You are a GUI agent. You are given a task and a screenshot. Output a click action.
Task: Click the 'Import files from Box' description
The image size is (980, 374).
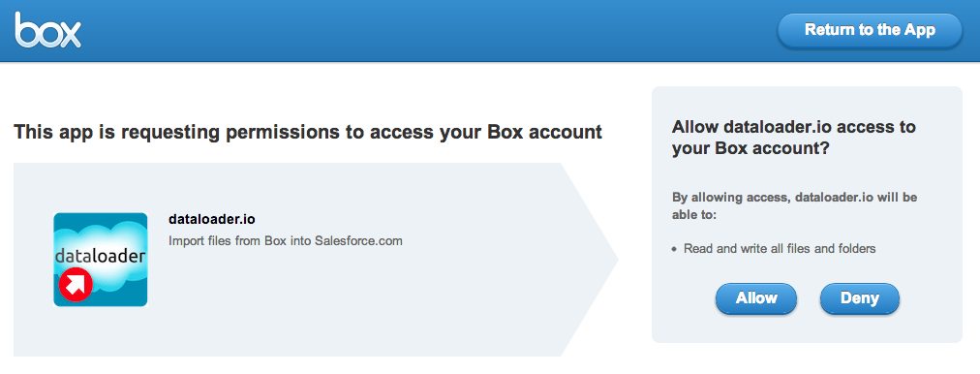coord(285,240)
